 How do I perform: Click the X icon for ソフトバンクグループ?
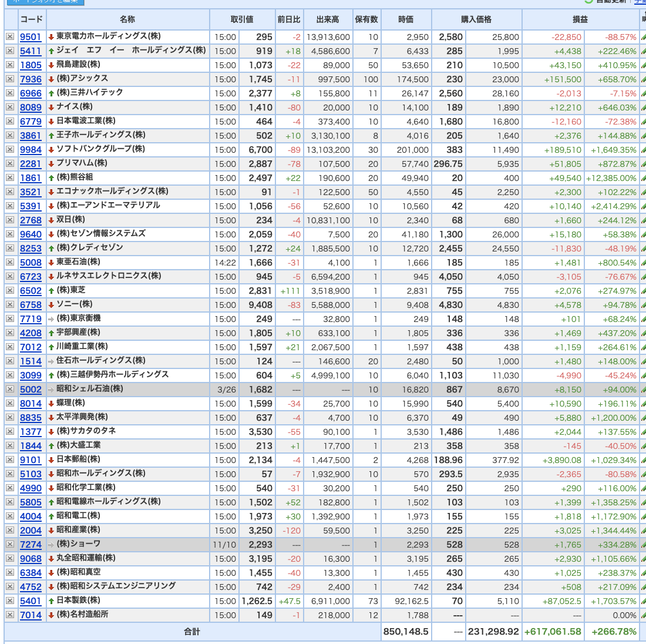click(10, 150)
